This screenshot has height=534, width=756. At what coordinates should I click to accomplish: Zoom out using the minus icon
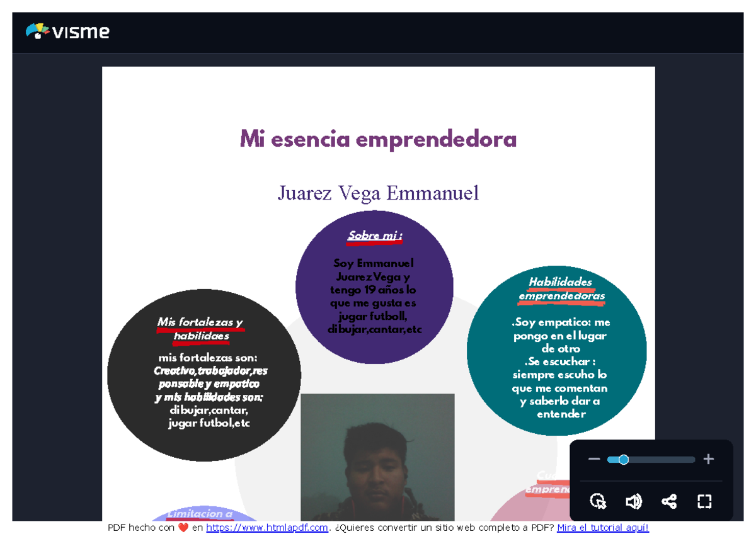(x=594, y=459)
